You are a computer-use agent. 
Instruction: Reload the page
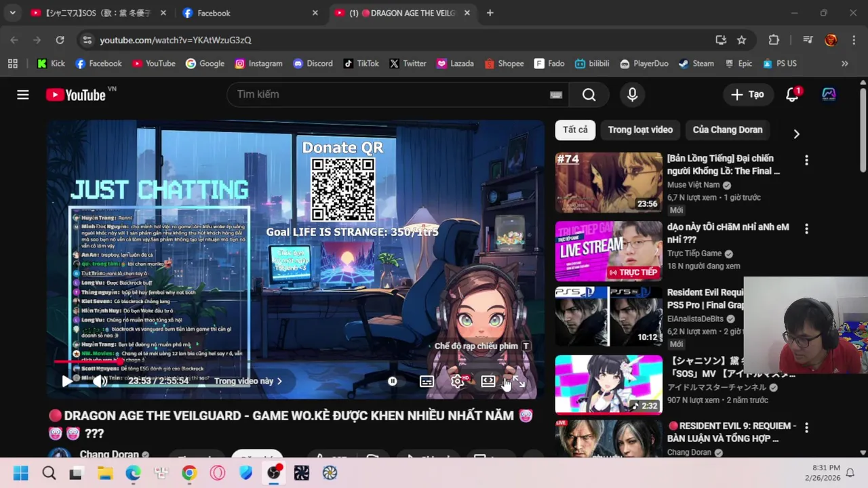coord(60,40)
